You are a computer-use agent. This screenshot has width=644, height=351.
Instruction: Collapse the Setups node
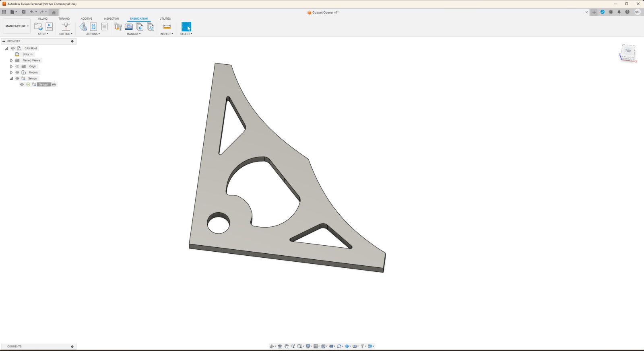point(11,78)
